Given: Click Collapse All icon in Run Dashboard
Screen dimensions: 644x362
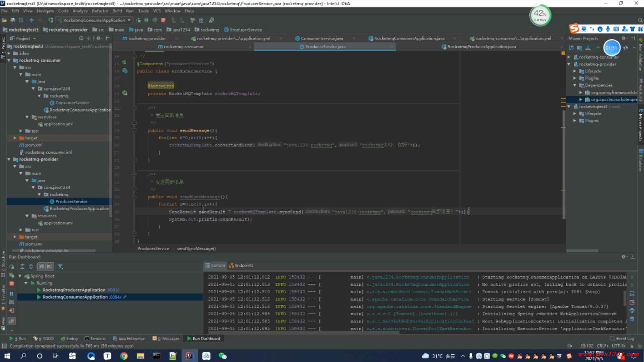Looking at the screenshot, I should [31, 267].
